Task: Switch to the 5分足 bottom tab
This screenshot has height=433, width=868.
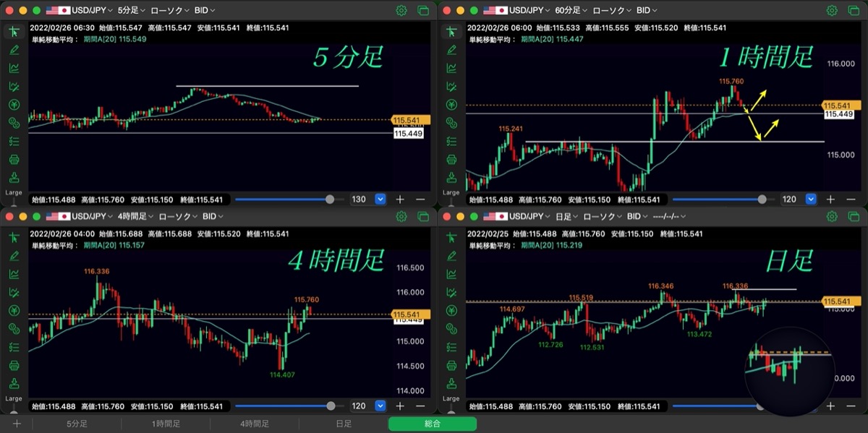Action: (77, 424)
